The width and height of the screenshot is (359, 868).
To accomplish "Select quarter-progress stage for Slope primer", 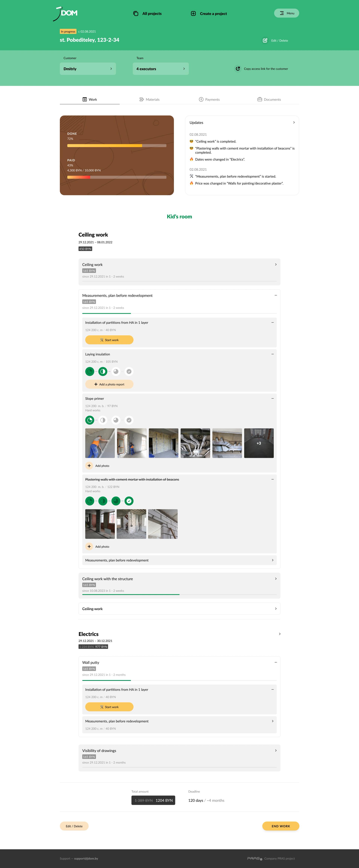I will tap(90, 420).
